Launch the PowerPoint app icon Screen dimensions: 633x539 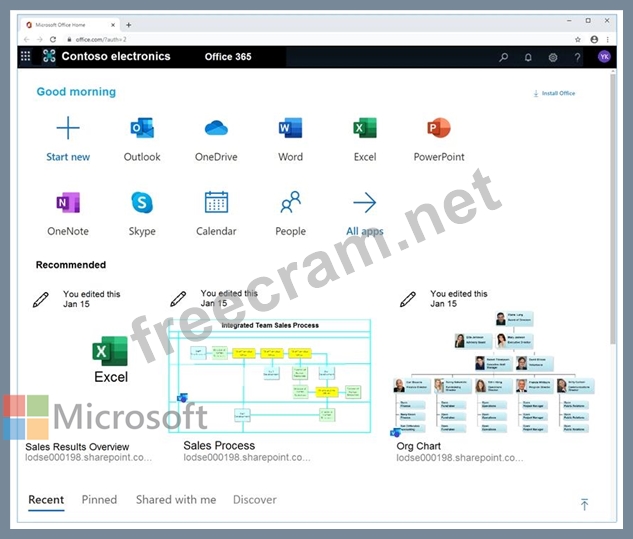(x=439, y=128)
